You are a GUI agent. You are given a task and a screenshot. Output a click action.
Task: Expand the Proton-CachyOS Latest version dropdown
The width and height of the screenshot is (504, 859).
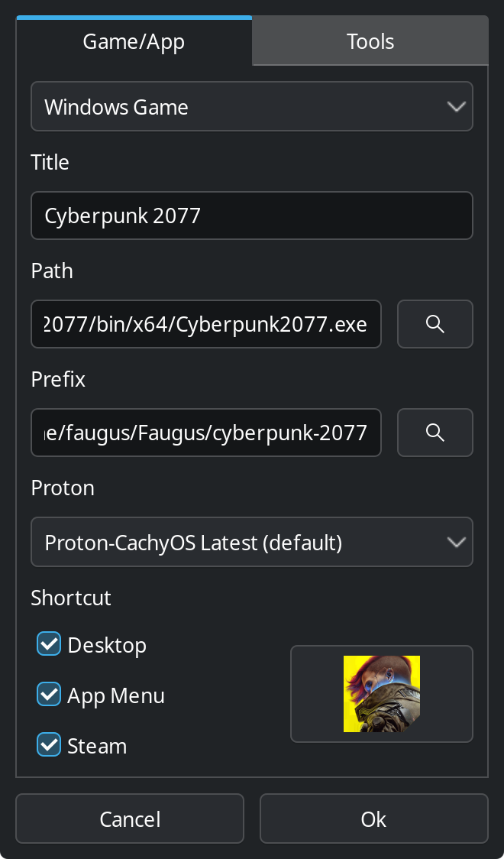[x=252, y=542]
